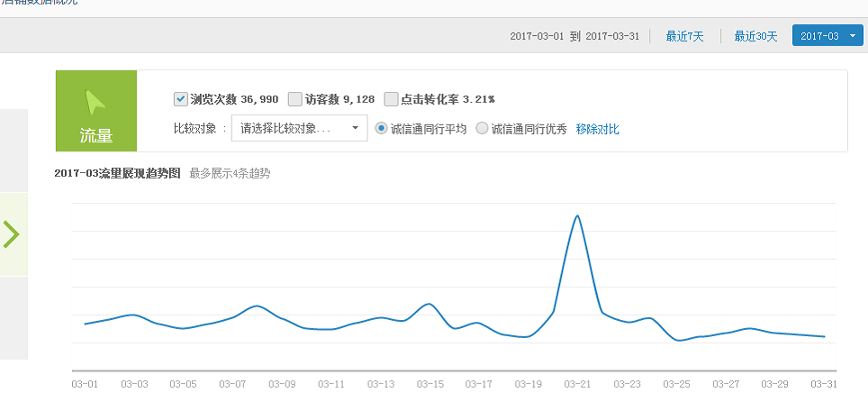Switch to the 最近7天 range

[684, 36]
